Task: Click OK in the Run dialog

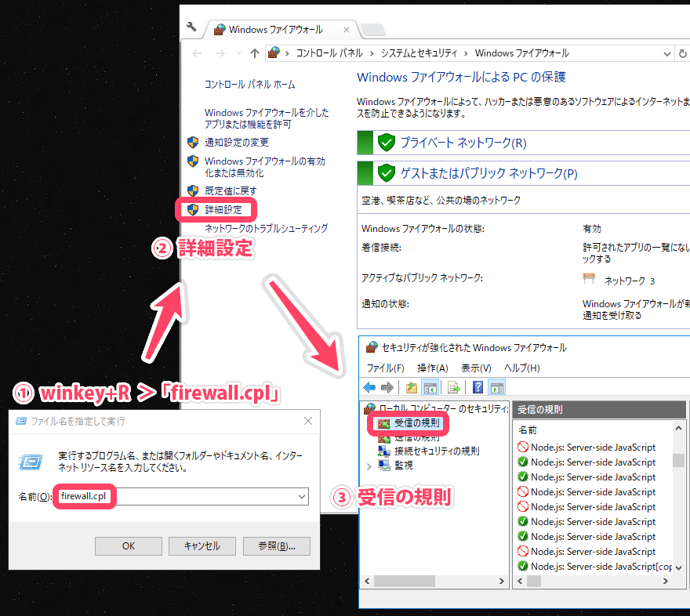Action: (x=129, y=546)
